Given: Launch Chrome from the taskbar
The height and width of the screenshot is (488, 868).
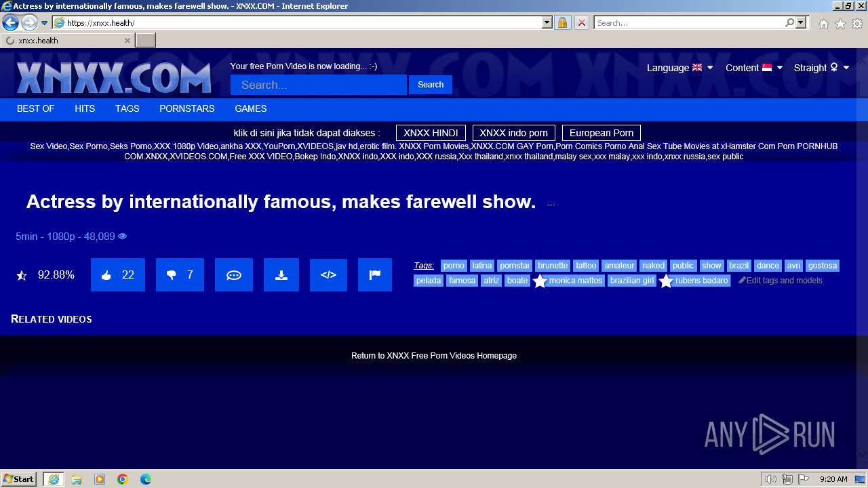Looking at the screenshot, I should 123,479.
